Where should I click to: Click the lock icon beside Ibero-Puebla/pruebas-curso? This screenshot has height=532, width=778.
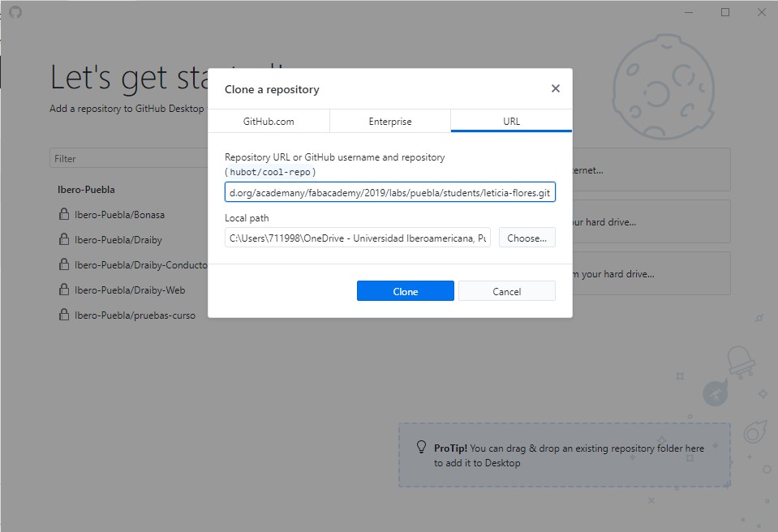click(64, 315)
